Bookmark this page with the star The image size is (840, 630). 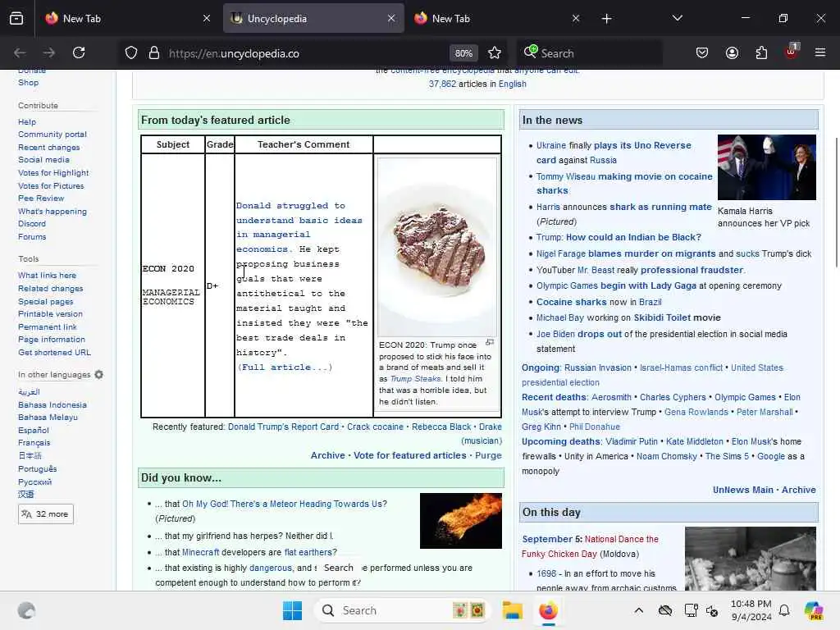click(x=495, y=53)
